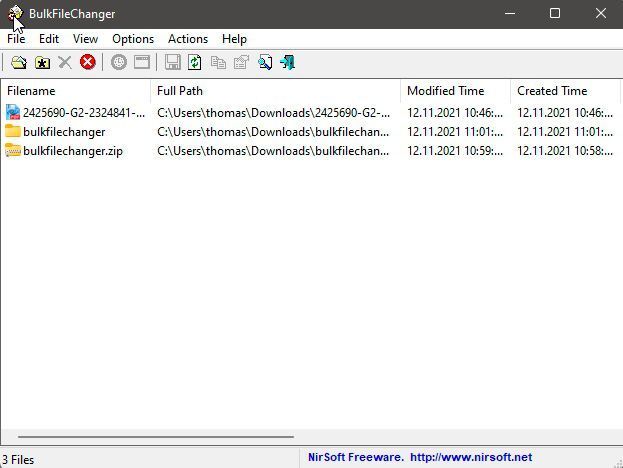The width and height of the screenshot is (623, 468).
Task: Maximize the BulkFileChanger window
Action: pyautogui.click(x=555, y=14)
